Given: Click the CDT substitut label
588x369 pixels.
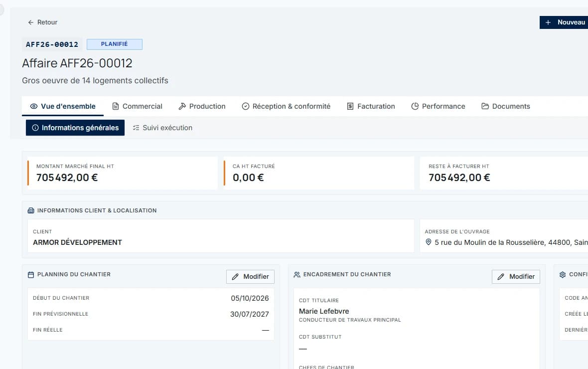Looking at the screenshot, I should [320, 337].
